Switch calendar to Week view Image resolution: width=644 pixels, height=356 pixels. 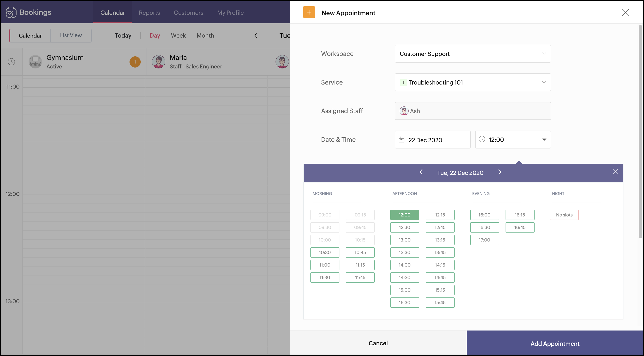click(178, 36)
